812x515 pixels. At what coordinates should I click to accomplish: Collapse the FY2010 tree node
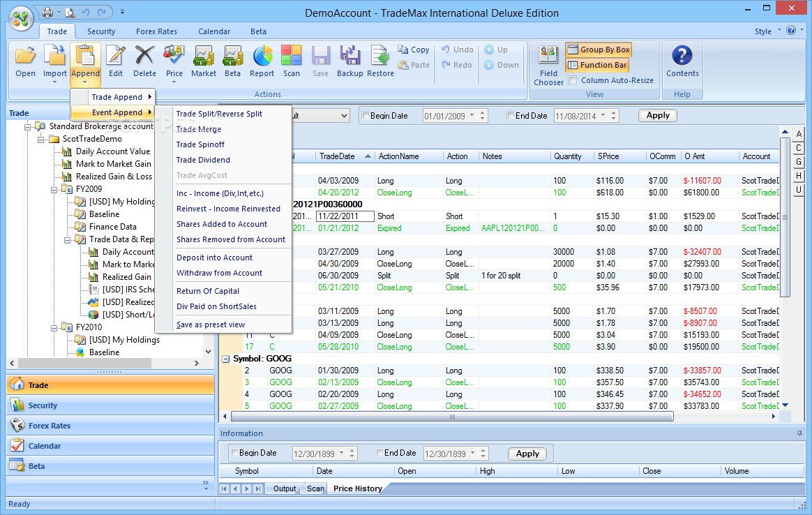[54, 328]
